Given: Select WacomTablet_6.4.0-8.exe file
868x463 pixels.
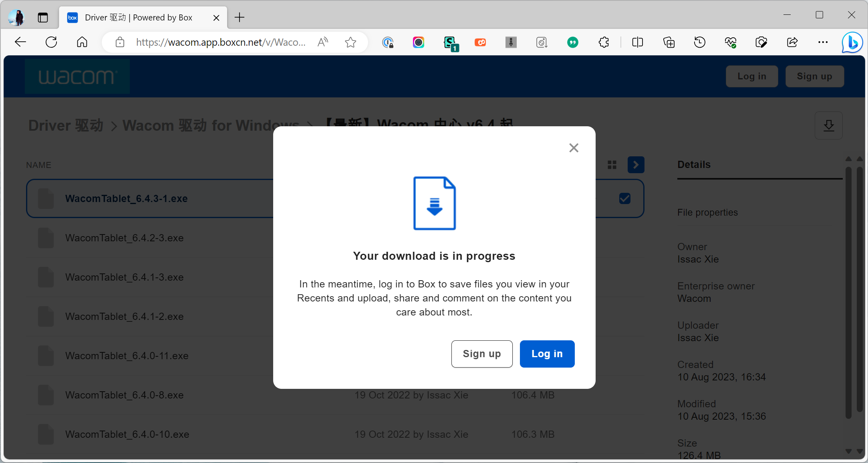Looking at the screenshot, I should [x=124, y=395].
